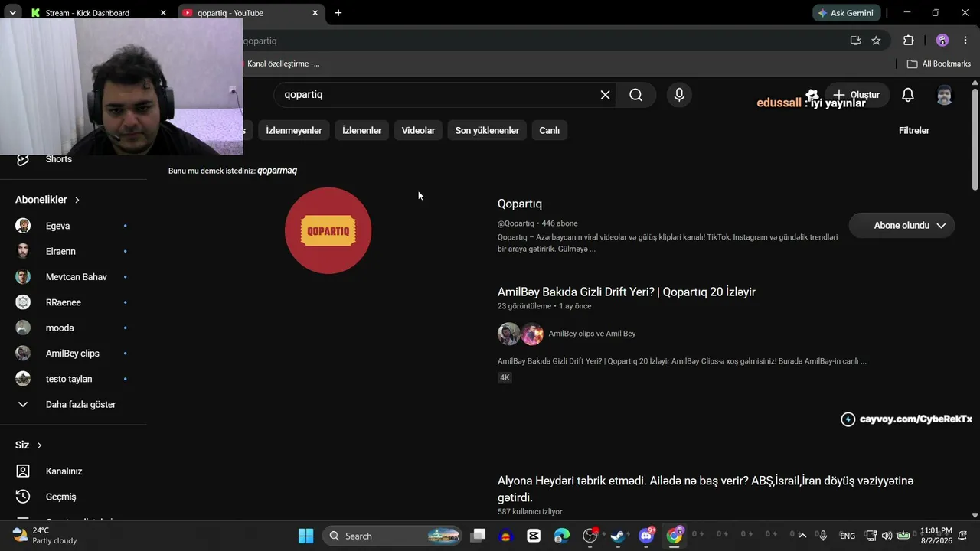Open the Abonelikler section heading
Image resolution: width=980 pixels, height=551 pixels.
click(x=47, y=200)
